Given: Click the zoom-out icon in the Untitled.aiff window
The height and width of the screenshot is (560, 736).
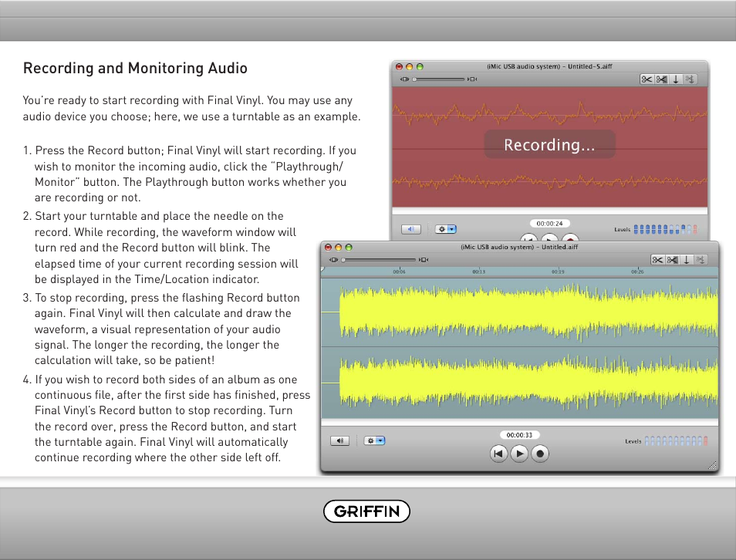Looking at the screenshot, I should click(334, 260).
